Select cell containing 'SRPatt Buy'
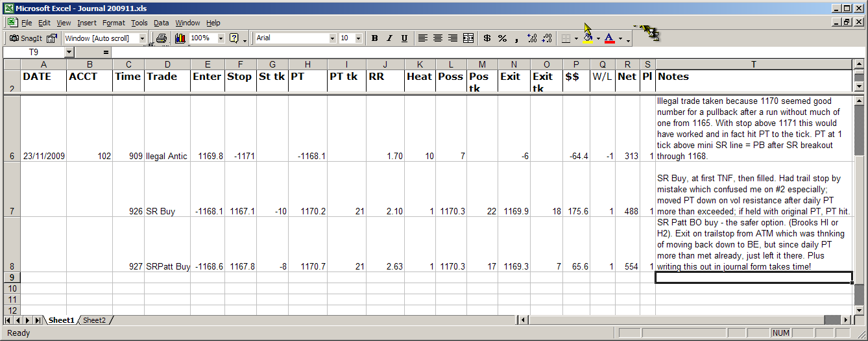868x341 pixels. click(167, 244)
